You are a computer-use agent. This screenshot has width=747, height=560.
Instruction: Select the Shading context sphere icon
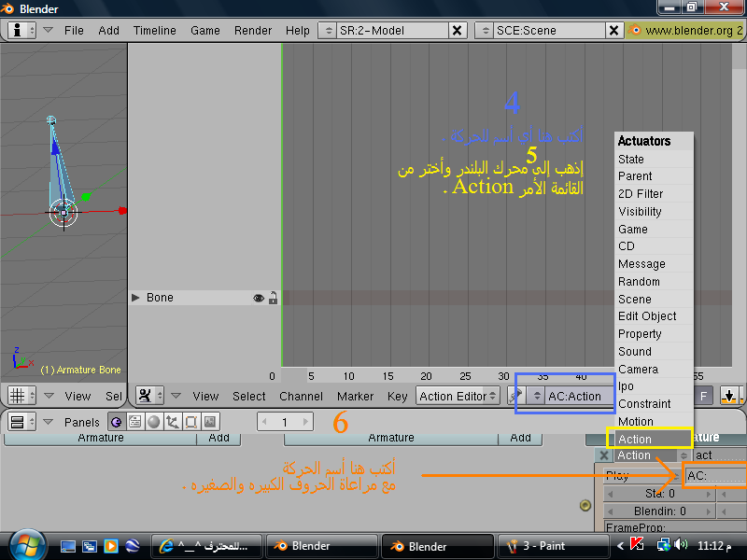tap(154, 422)
